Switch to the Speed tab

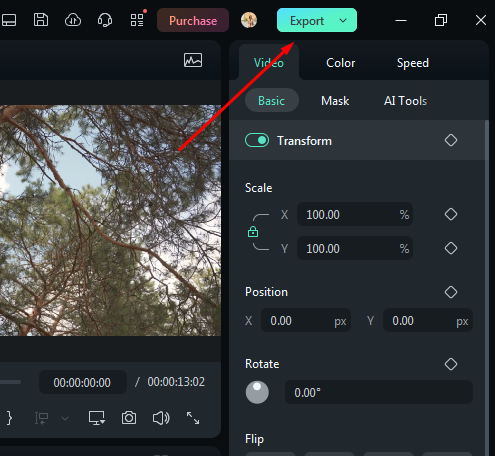(413, 63)
